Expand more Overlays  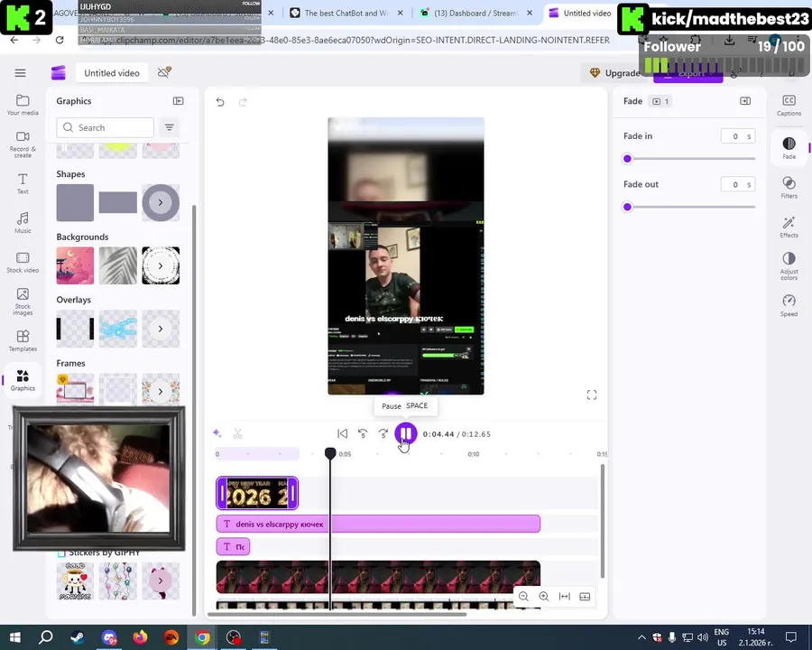(161, 329)
